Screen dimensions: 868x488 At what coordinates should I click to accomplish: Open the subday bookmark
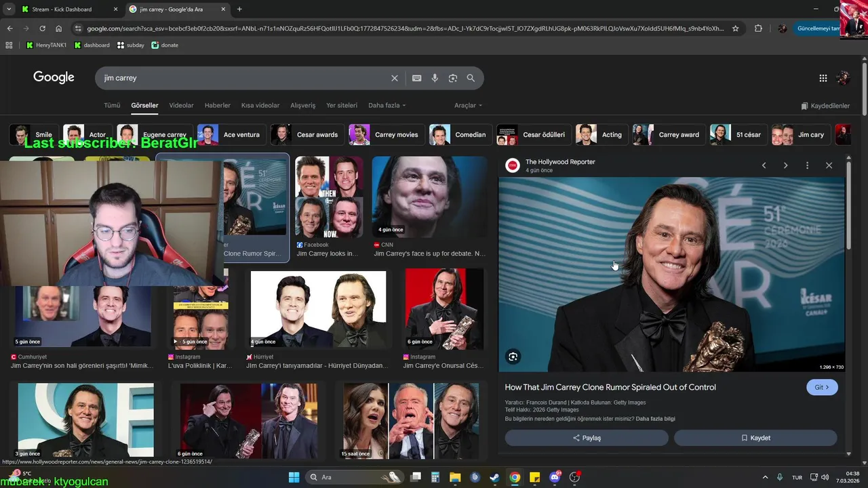[130, 45]
